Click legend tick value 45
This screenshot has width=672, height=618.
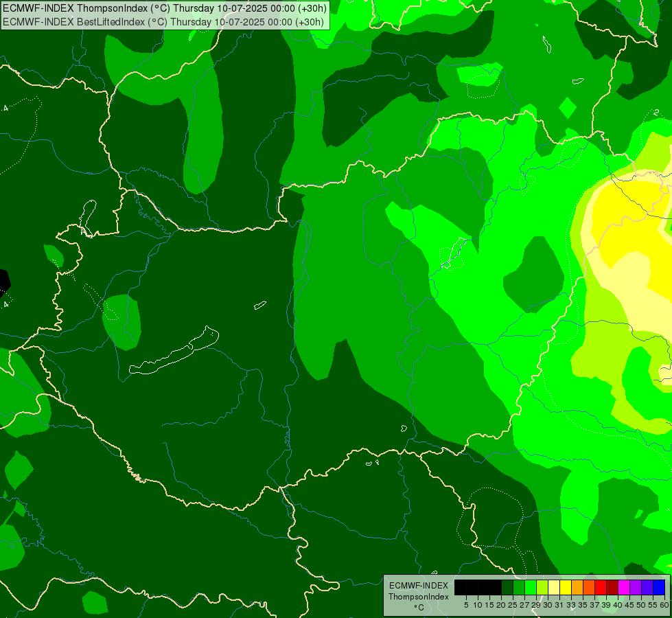(x=629, y=605)
